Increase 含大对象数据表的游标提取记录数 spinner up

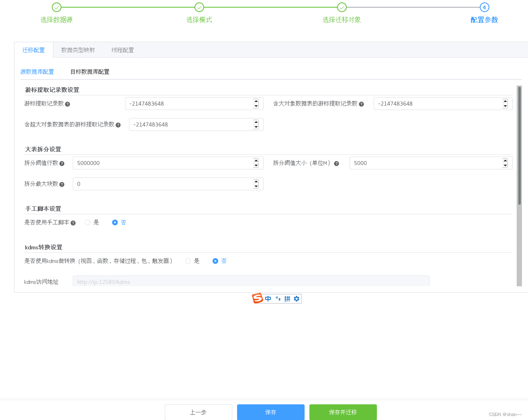pos(505,101)
